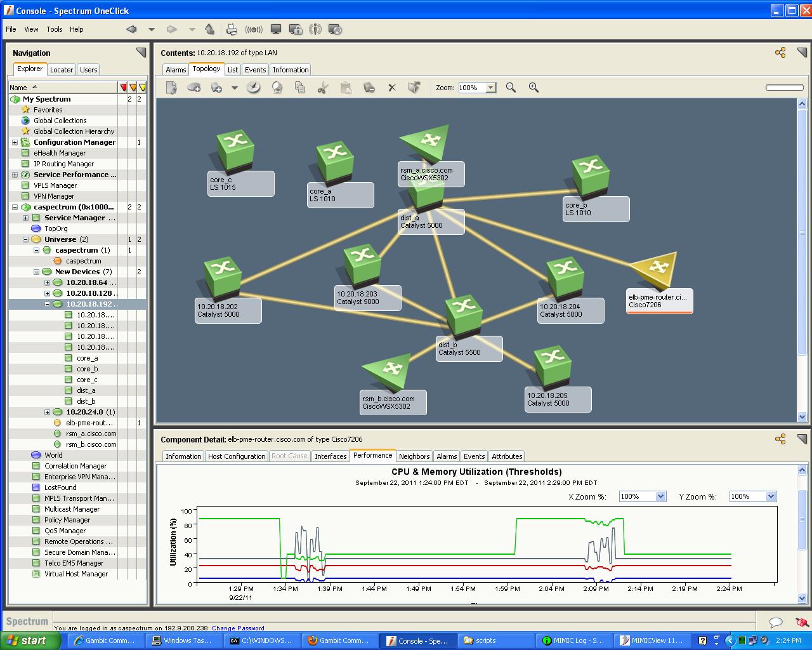Open the Attributes tab
This screenshot has width=812, height=650.
pyautogui.click(x=507, y=456)
